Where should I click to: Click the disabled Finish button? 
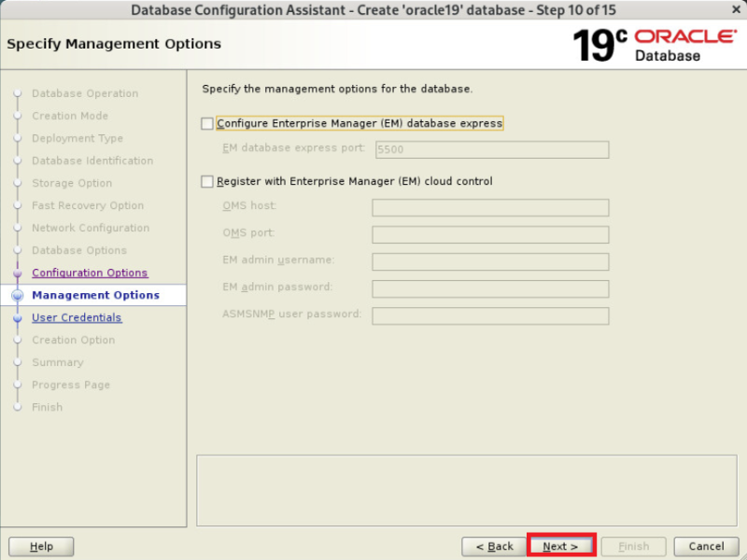634,546
